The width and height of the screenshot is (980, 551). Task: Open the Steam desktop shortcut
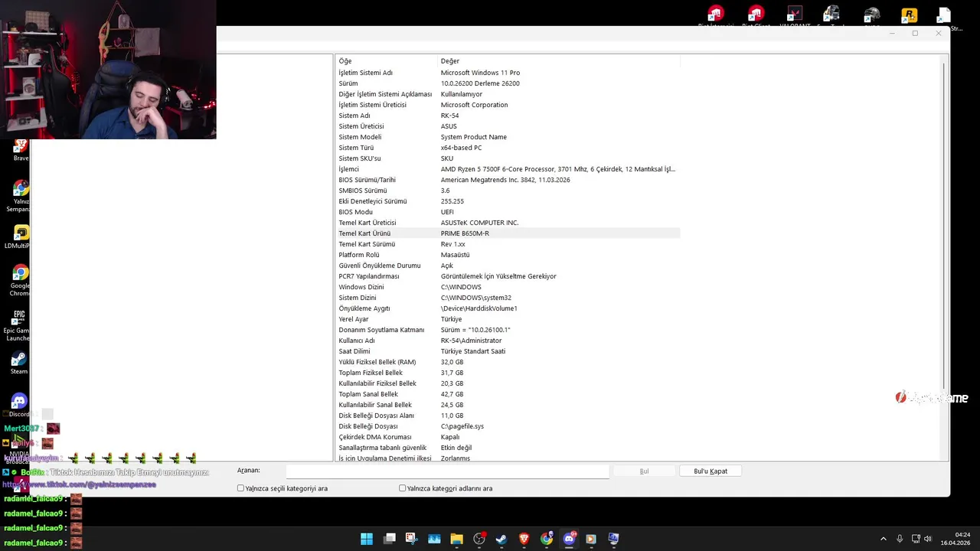point(19,363)
